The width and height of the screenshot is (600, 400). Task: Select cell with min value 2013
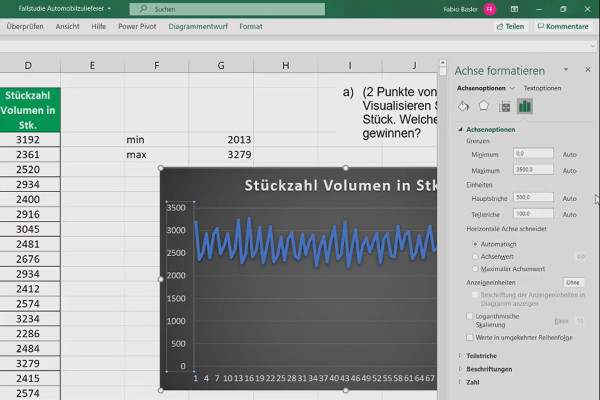point(221,140)
